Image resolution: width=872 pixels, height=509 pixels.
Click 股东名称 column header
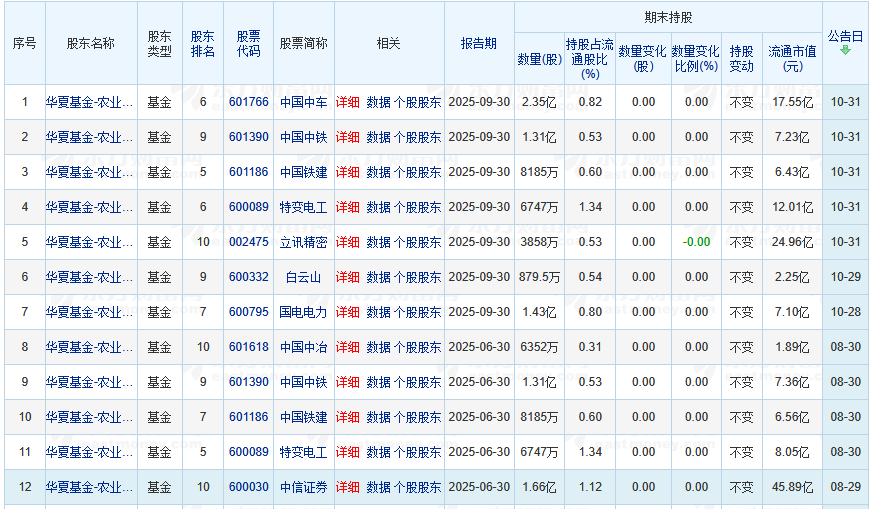click(x=91, y=43)
